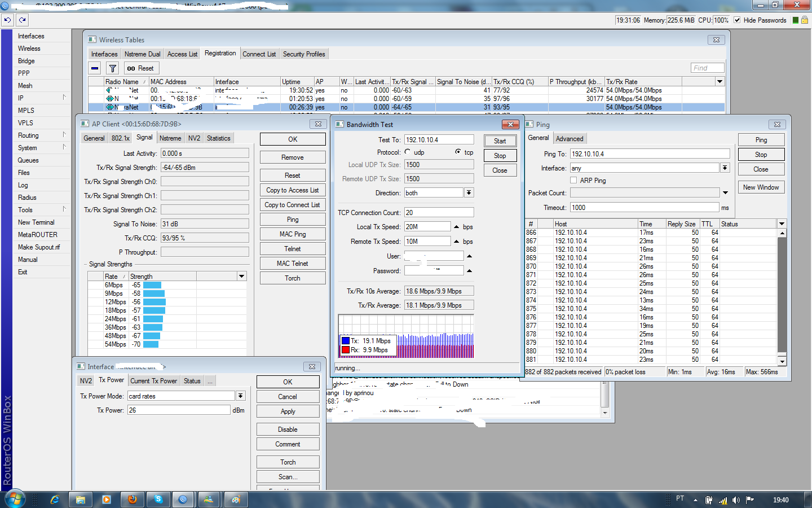Open the filter funnel icon on Registration toolbar
Image resolution: width=812 pixels, height=508 pixels.
coord(112,68)
